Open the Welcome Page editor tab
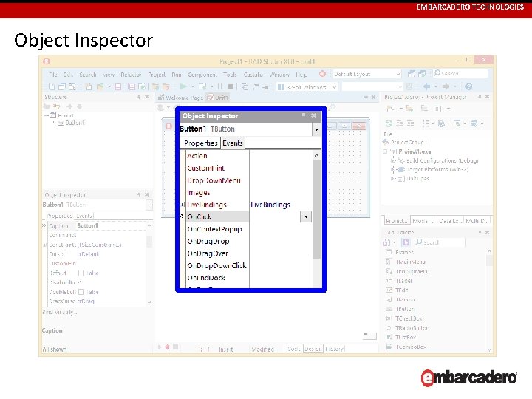Screen dimensions: 532x399 click(181, 98)
